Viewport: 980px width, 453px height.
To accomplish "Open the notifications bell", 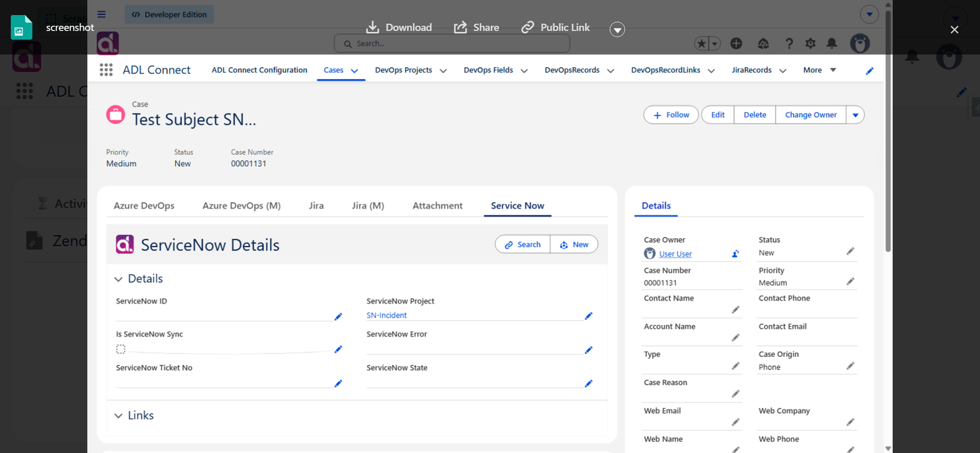I will coord(832,43).
